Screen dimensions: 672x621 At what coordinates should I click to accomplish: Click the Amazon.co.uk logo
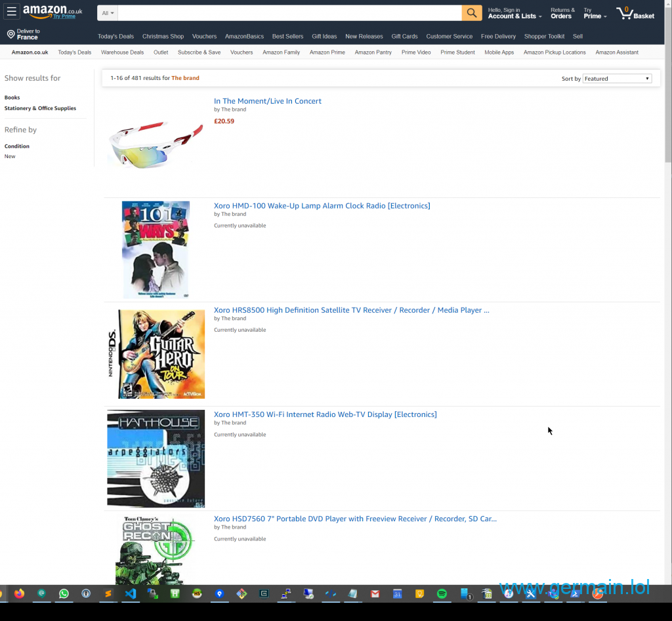[52, 11]
